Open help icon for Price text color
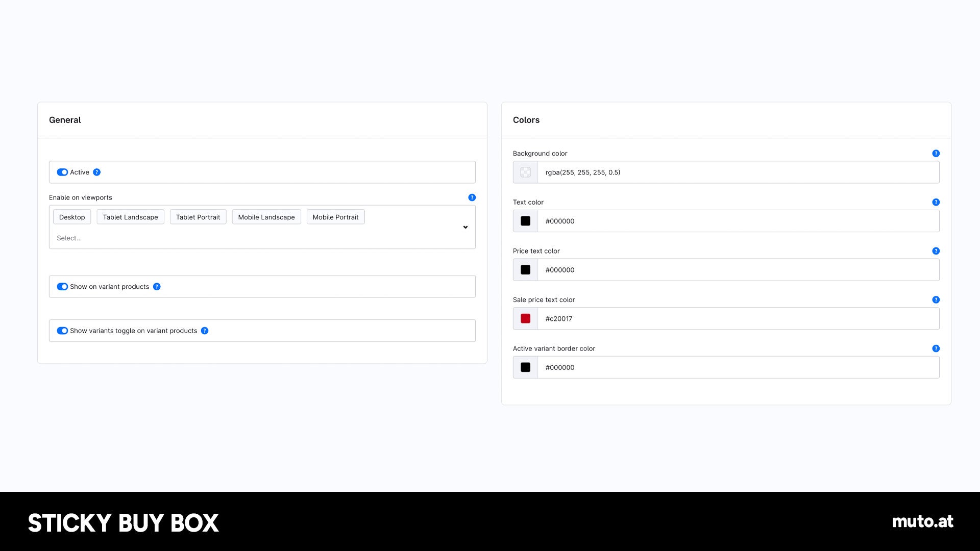The height and width of the screenshot is (551, 980). 936,251
